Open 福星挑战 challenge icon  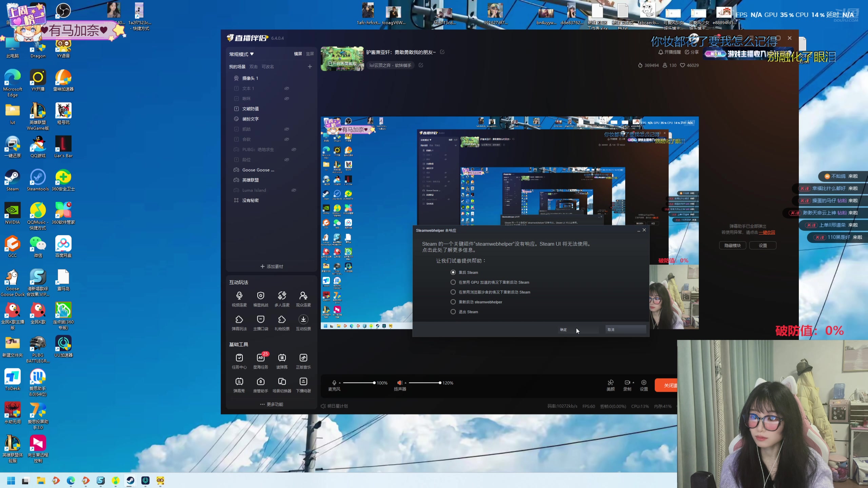(x=260, y=299)
